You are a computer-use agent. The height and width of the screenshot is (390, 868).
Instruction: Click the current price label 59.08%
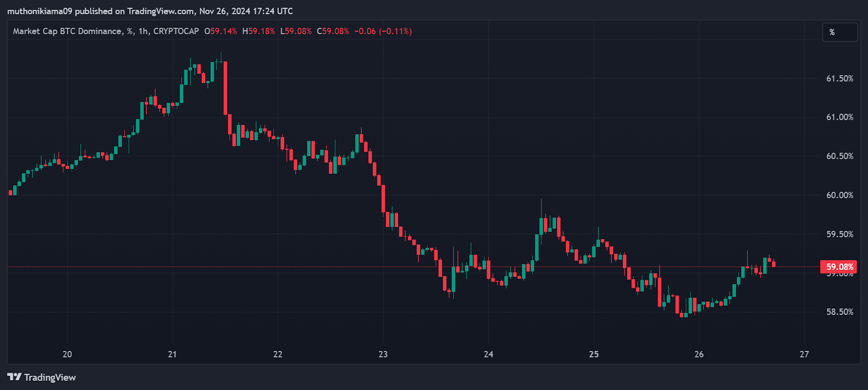[x=840, y=267]
